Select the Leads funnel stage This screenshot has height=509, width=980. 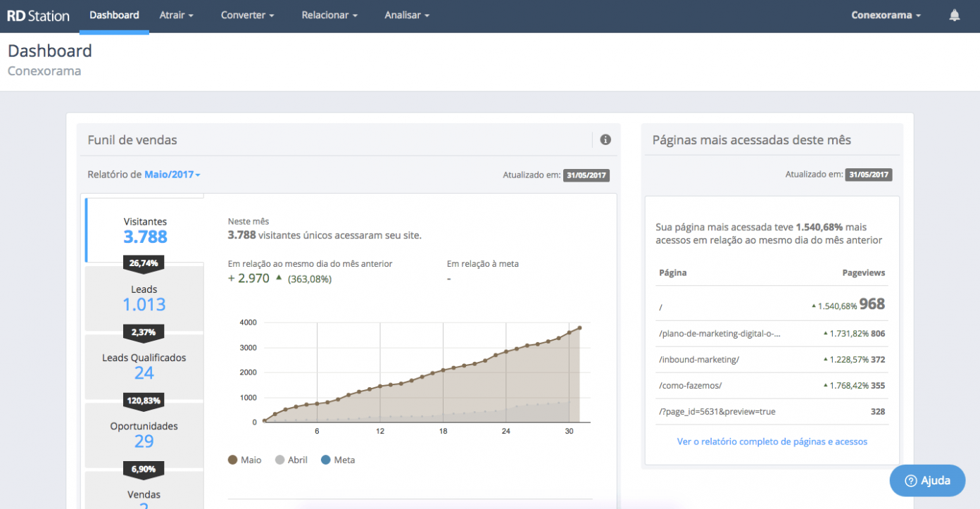(144, 298)
